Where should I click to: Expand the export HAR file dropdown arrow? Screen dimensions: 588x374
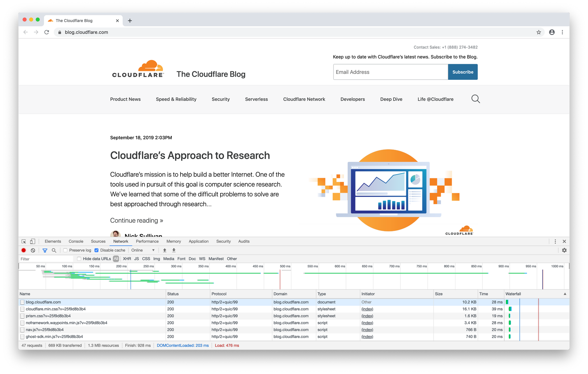click(173, 250)
